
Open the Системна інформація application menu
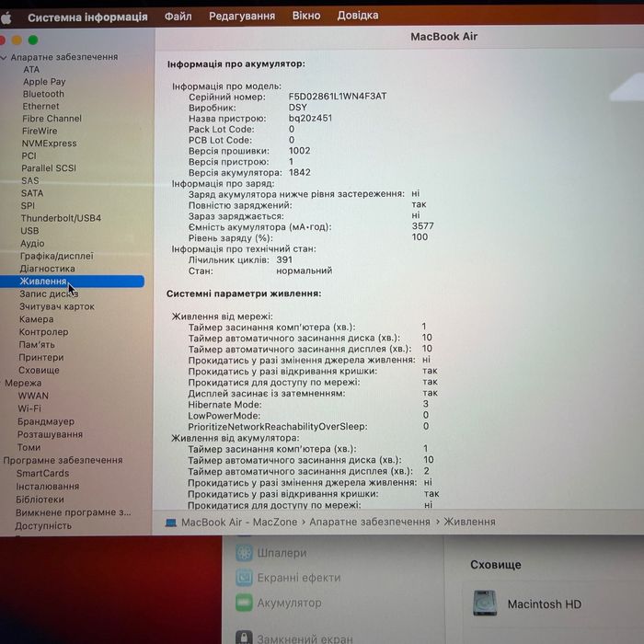[87, 17]
